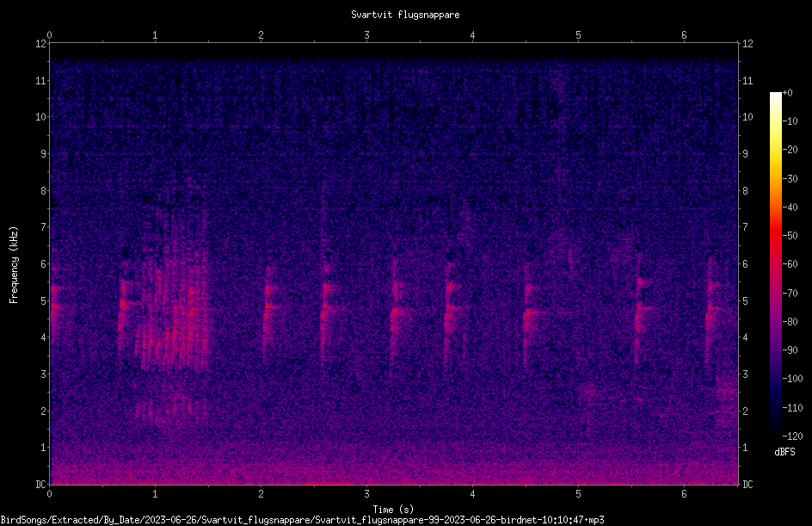Click "7" on the left frequency axis
This screenshot has height=526, width=812.
[44, 227]
